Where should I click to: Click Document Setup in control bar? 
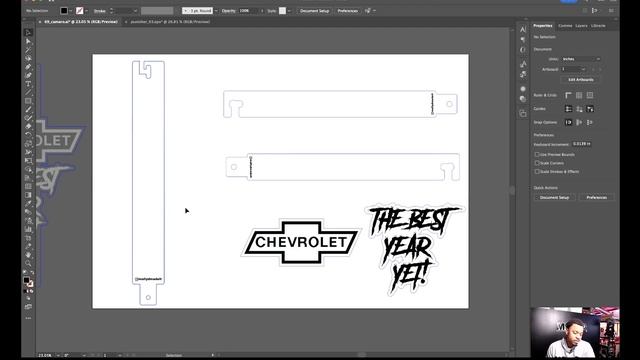(314, 11)
